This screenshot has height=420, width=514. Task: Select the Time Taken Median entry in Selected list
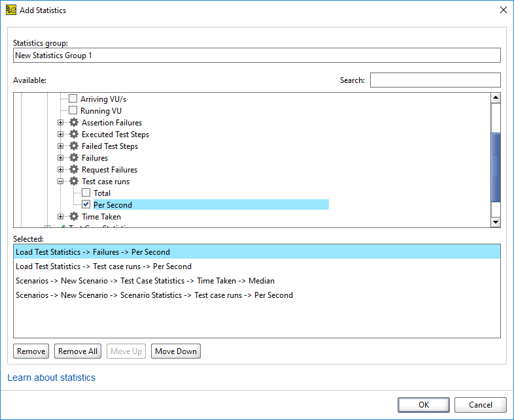(256, 281)
